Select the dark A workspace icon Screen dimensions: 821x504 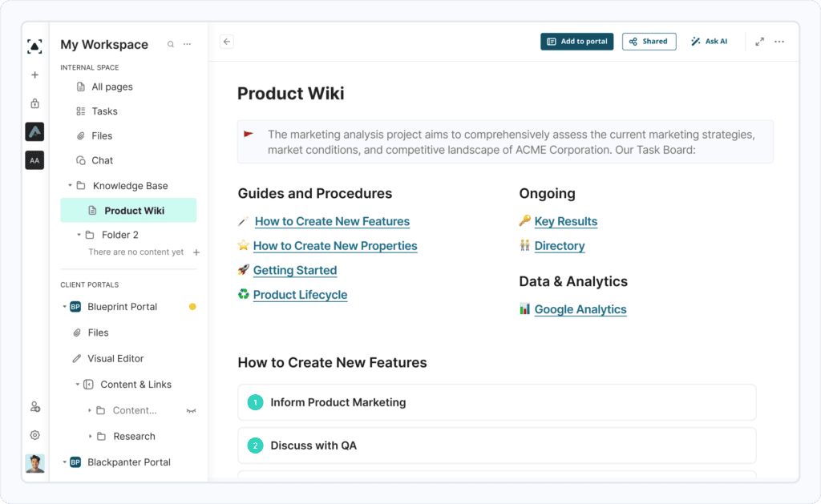[34, 132]
